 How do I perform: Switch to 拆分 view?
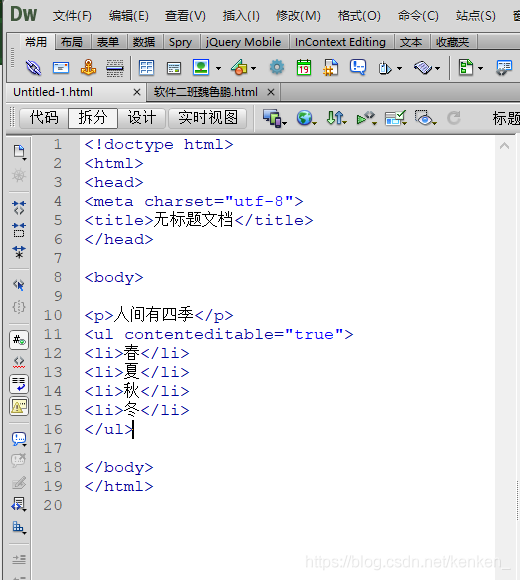(93, 118)
